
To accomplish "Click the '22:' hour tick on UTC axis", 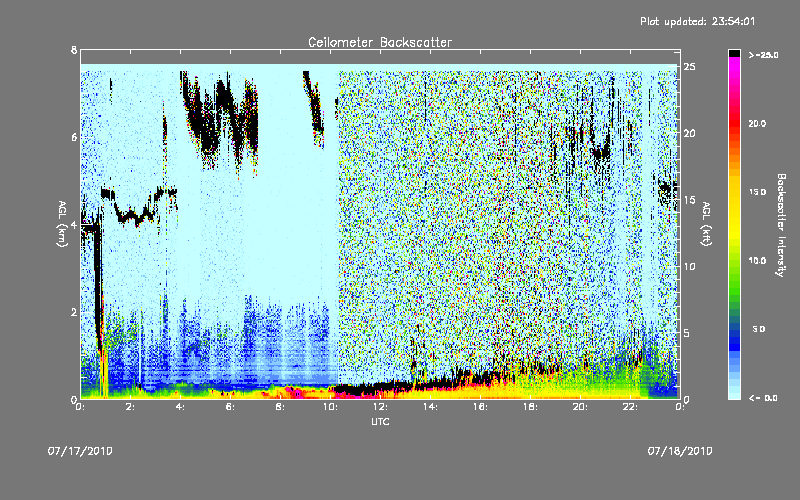I will coord(630,407).
